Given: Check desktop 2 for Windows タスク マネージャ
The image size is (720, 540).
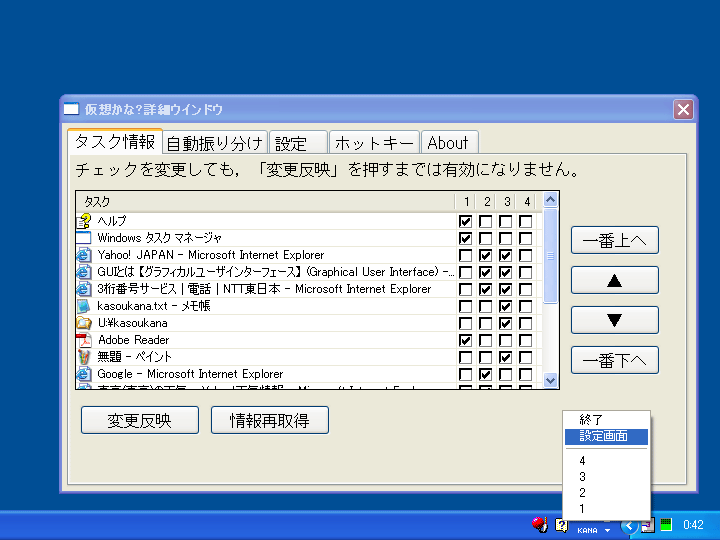Looking at the screenshot, I should point(485,238).
